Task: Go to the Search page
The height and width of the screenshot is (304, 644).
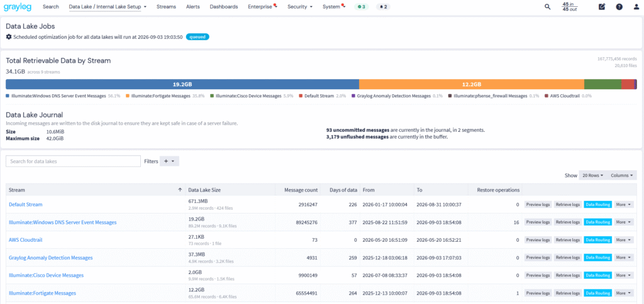Action: [50, 6]
